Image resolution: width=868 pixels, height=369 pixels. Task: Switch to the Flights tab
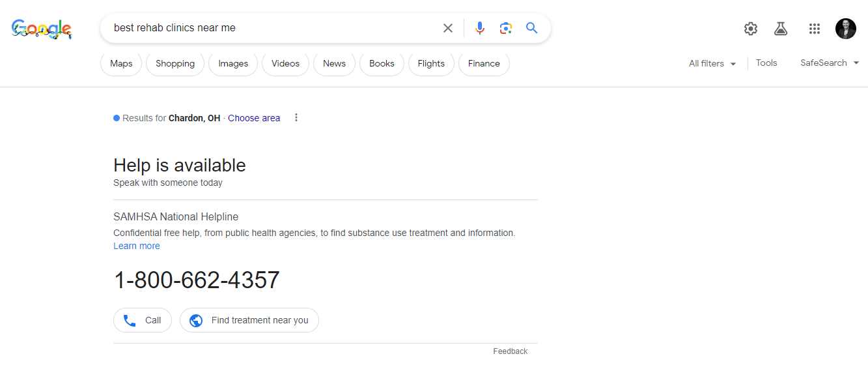click(x=431, y=63)
